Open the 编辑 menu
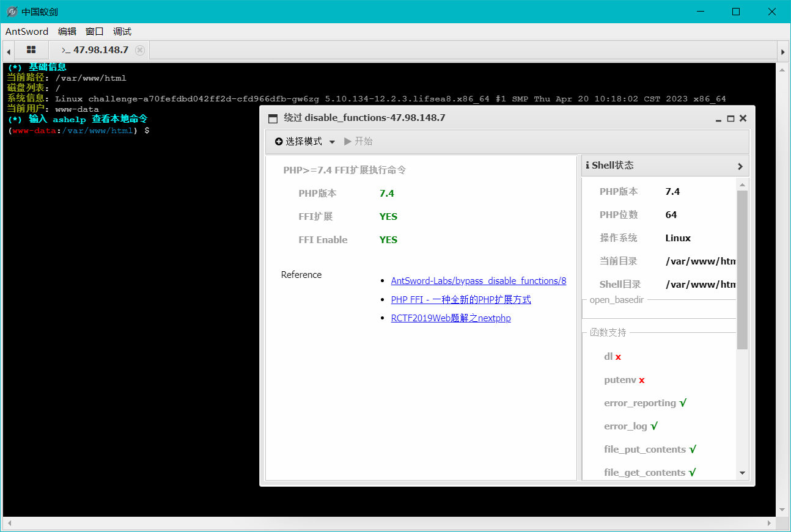791x532 pixels. (67, 32)
